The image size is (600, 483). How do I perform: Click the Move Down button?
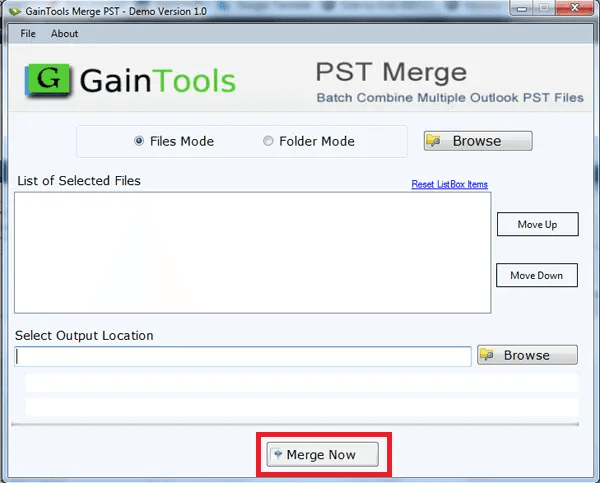(x=537, y=275)
